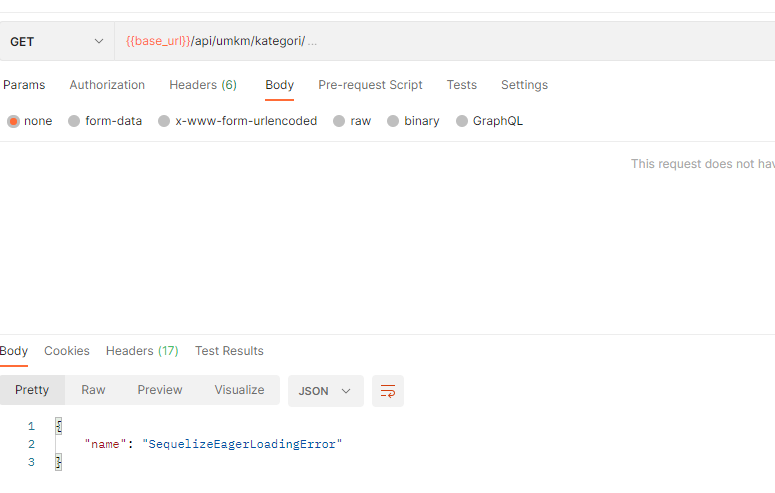Open the response Cookies tab

67,351
